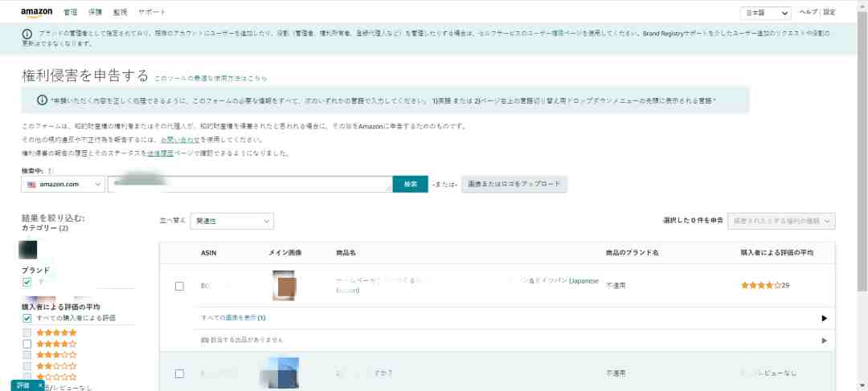Click the Amazon logo in header
Screen dimensions: 868x391
coord(36,12)
